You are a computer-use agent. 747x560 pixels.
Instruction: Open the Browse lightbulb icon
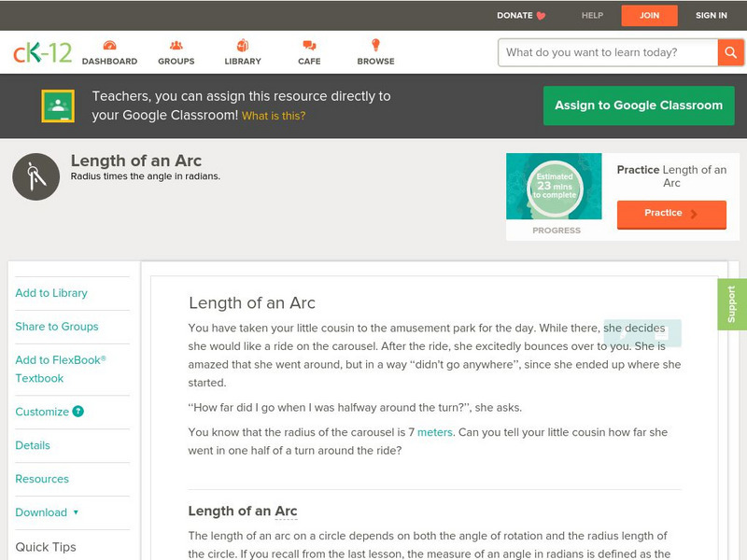(x=375, y=45)
